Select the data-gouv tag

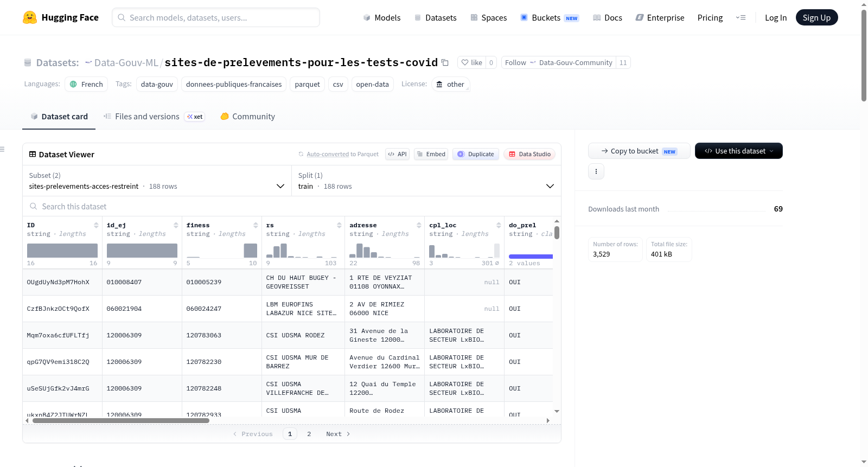(157, 84)
